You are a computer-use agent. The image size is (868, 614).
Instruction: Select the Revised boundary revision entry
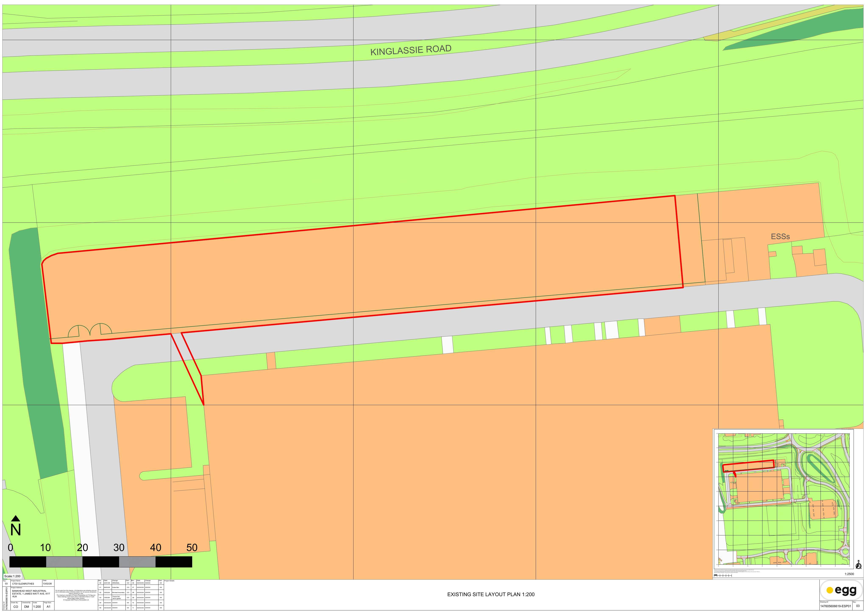click(118, 592)
